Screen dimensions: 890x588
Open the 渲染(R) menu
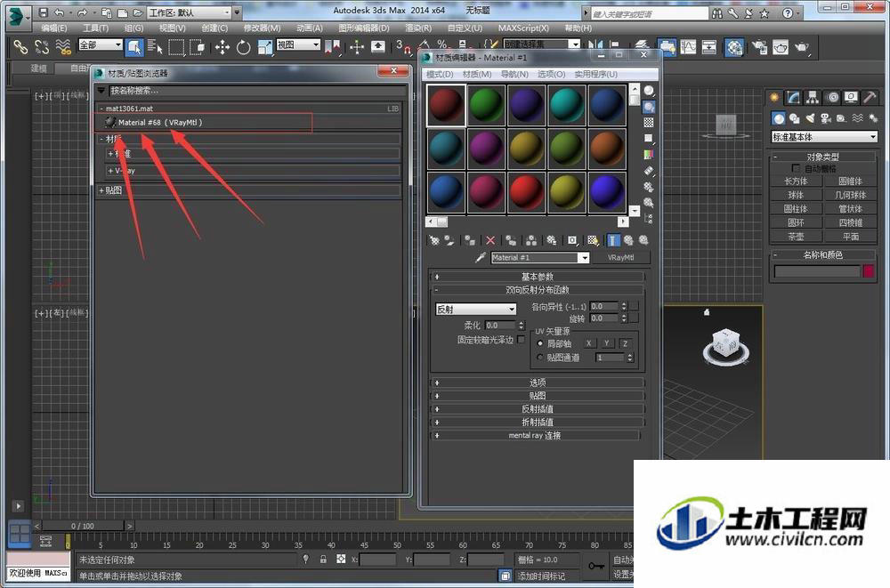(418, 28)
